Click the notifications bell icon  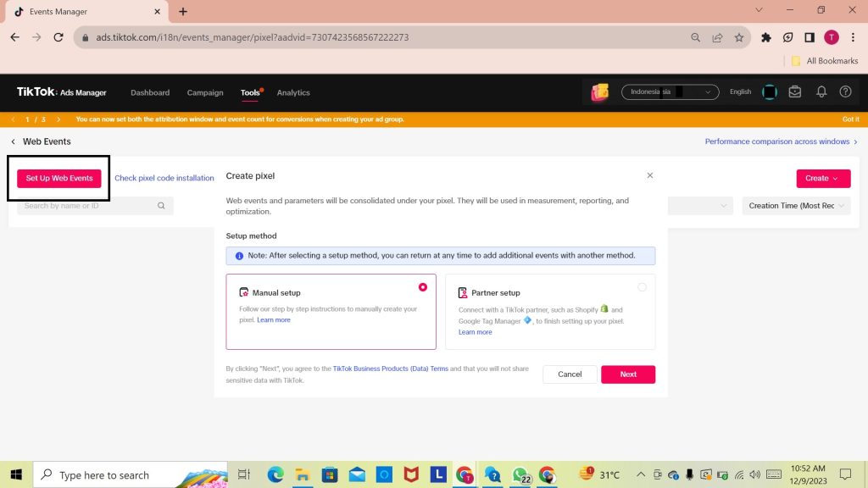click(821, 92)
